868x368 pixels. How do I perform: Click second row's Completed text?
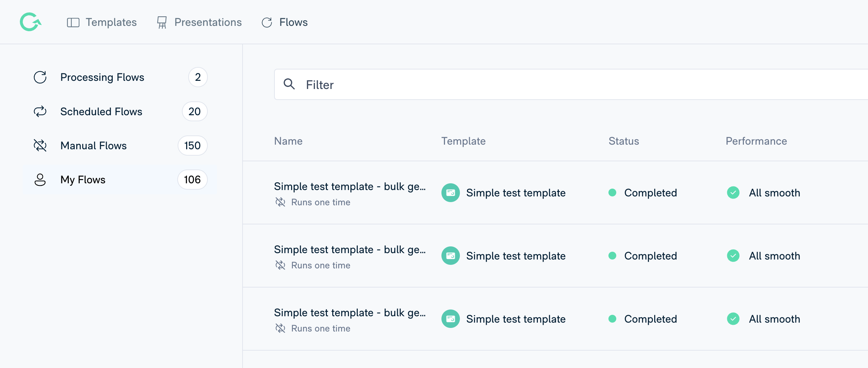pos(651,256)
